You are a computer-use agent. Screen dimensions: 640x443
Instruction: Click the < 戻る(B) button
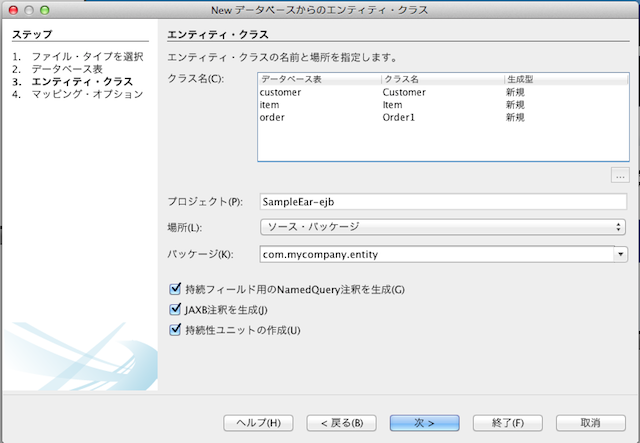tap(342, 422)
